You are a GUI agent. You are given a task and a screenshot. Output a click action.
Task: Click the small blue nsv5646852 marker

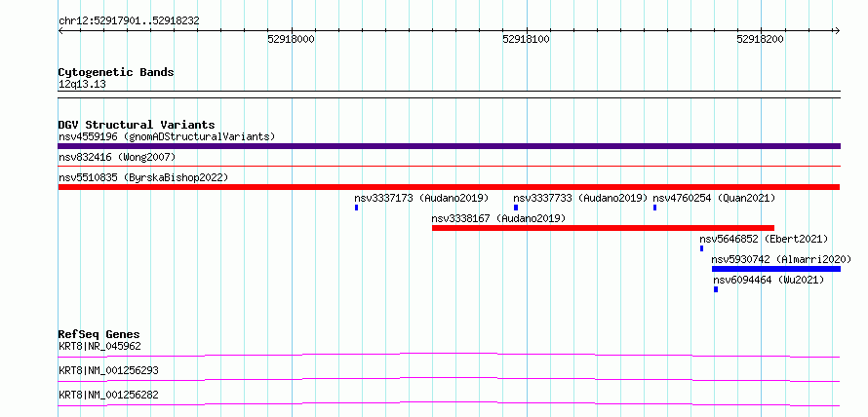[701, 248]
